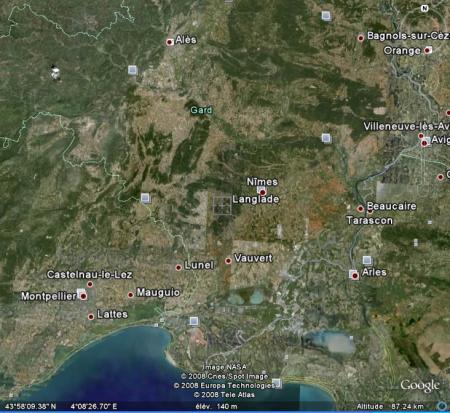Open the Villeneuve-lès-Avignon placemark dot
This screenshot has height=413, width=450.
click(x=421, y=136)
